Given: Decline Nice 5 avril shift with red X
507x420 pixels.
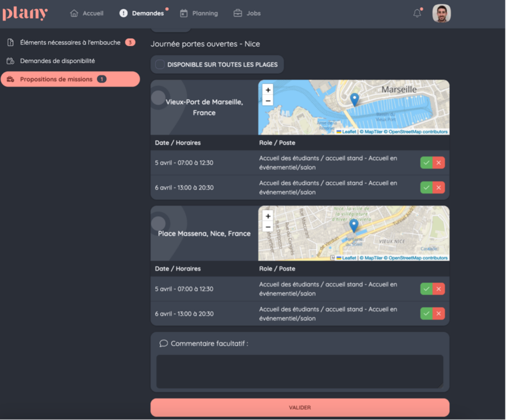Looking at the screenshot, I should pyautogui.click(x=439, y=289).
